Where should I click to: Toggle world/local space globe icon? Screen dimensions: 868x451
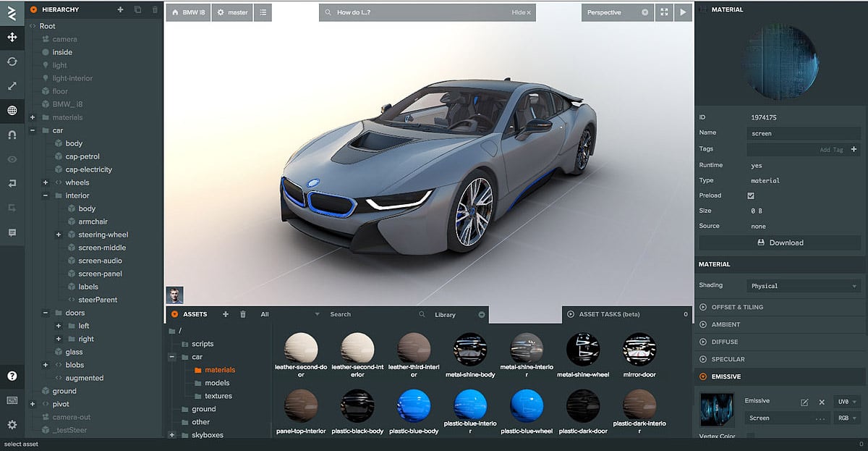tap(12, 111)
